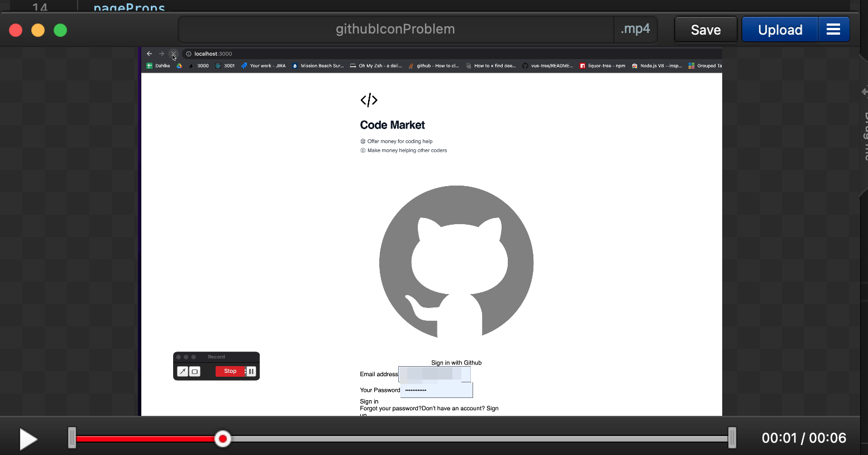Select the crosshair capture icon in the Record widget
The height and width of the screenshot is (455, 868).
[183, 371]
